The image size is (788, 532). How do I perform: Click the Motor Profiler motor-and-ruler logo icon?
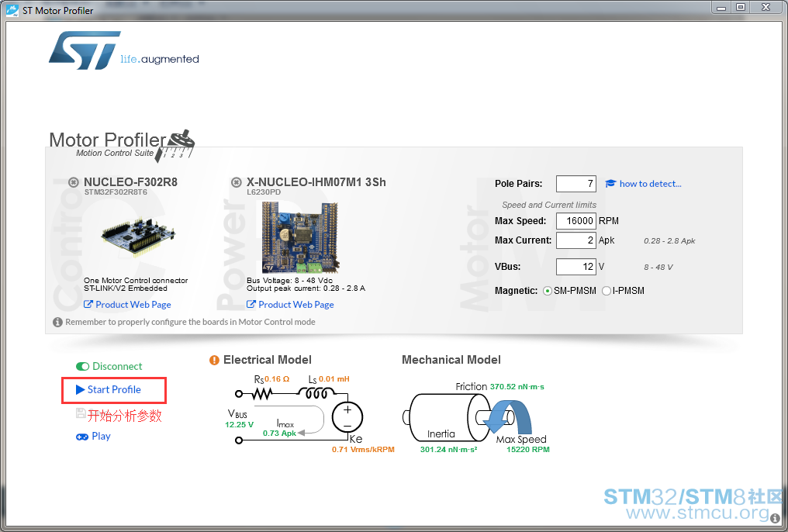pos(175,146)
